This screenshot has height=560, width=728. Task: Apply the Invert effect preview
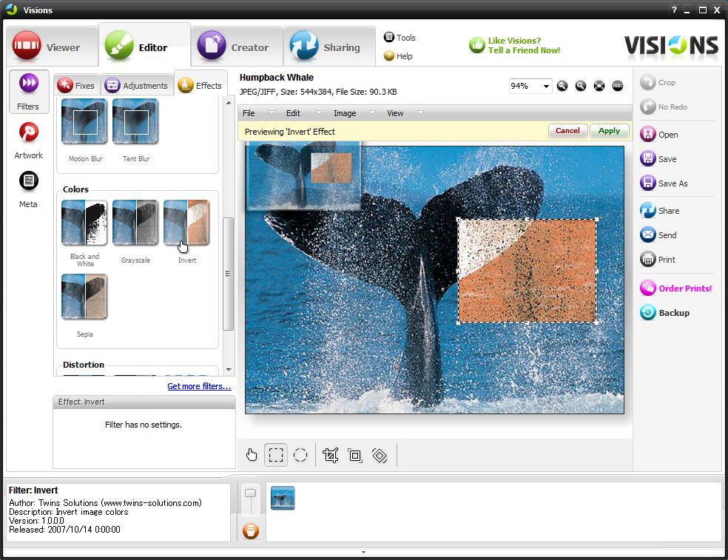point(609,131)
